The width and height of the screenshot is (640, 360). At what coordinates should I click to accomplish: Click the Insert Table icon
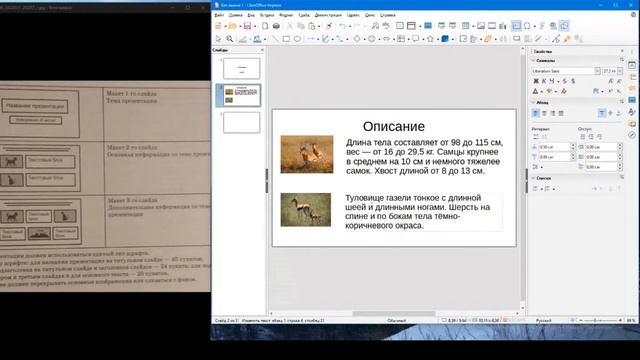click(465, 26)
